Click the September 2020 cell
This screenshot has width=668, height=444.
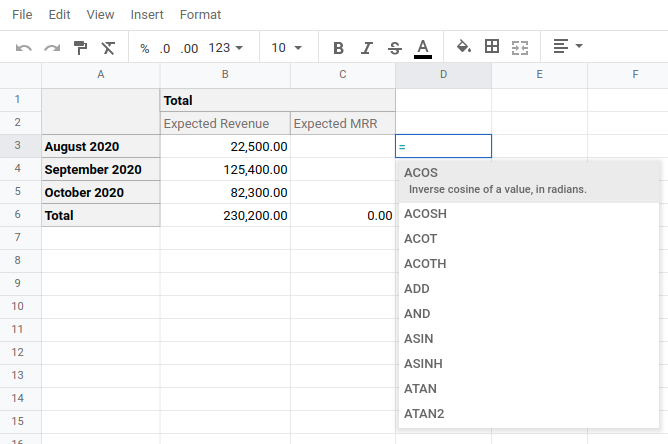point(101,170)
